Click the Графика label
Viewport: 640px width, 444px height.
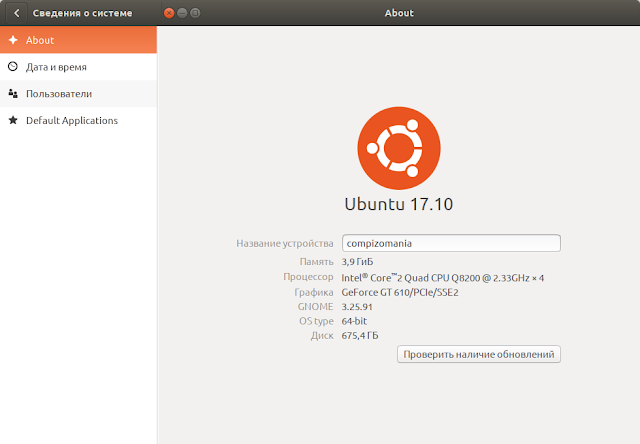pyautogui.click(x=314, y=293)
